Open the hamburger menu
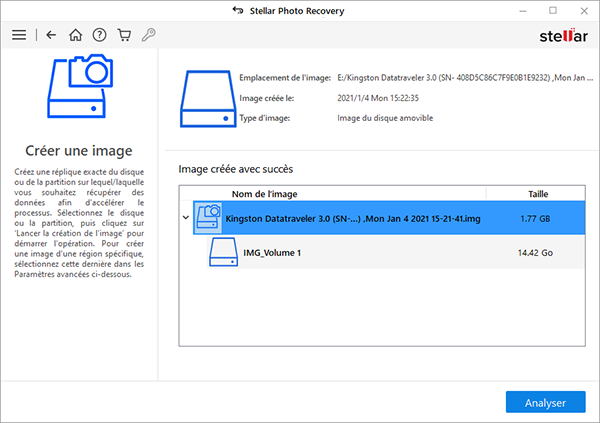This screenshot has height=423, width=600. pyautogui.click(x=19, y=35)
